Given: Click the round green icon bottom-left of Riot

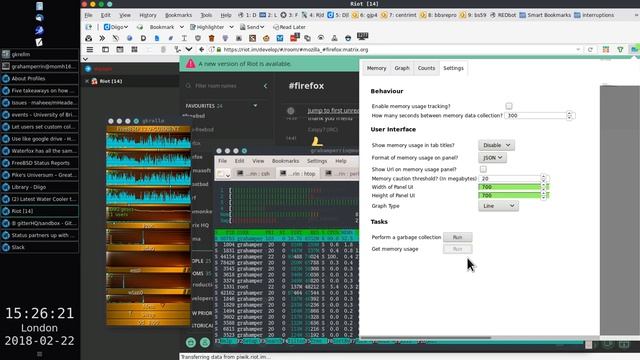Looking at the screenshot, I should pos(191,342).
